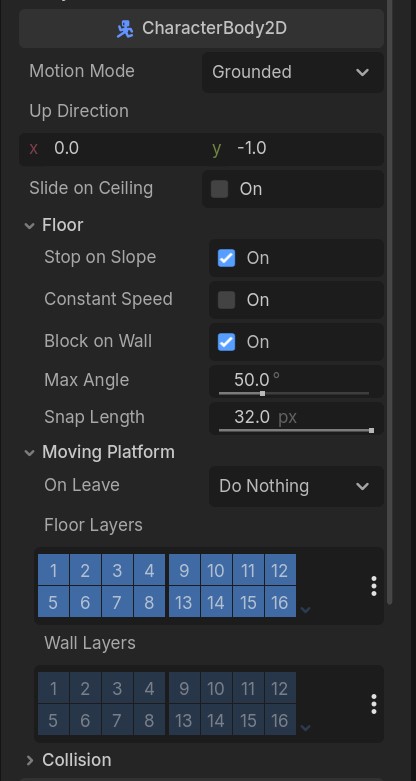Toggle Floor Layers bit 1

(53, 570)
